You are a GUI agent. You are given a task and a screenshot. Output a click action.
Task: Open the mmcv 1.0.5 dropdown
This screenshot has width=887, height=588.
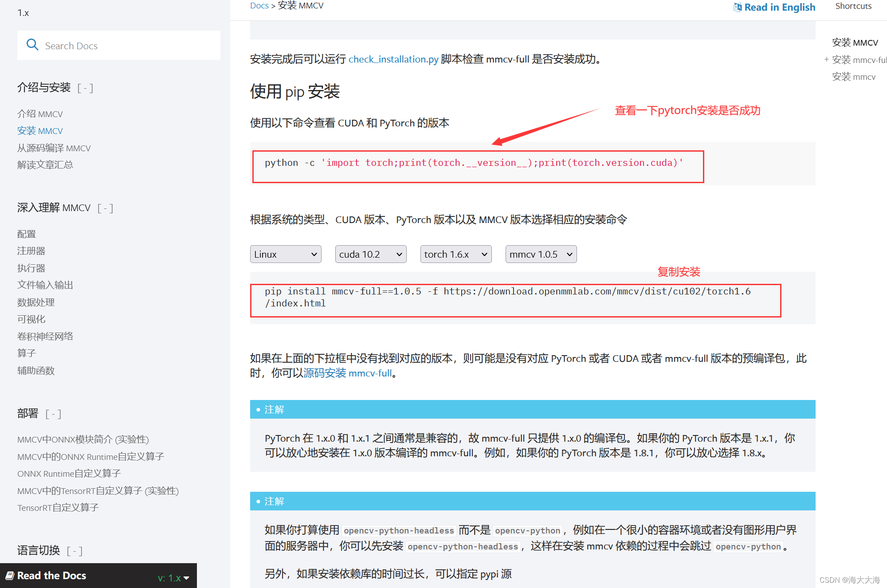pyautogui.click(x=541, y=254)
